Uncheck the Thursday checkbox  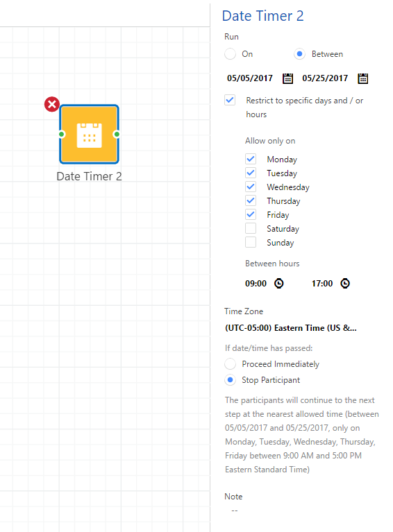pyautogui.click(x=251, y=201)
